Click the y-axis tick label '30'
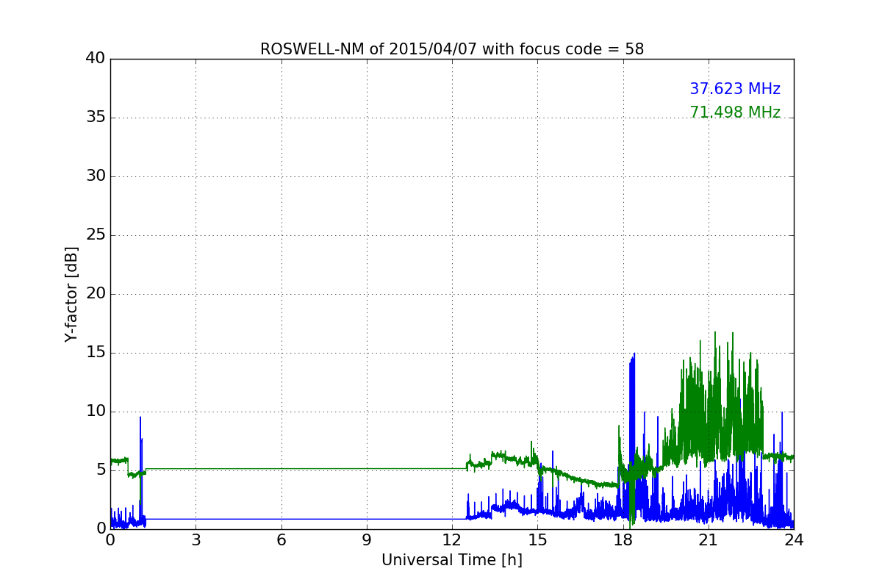This screenshot has width=882, height=588. coord(96,176)
